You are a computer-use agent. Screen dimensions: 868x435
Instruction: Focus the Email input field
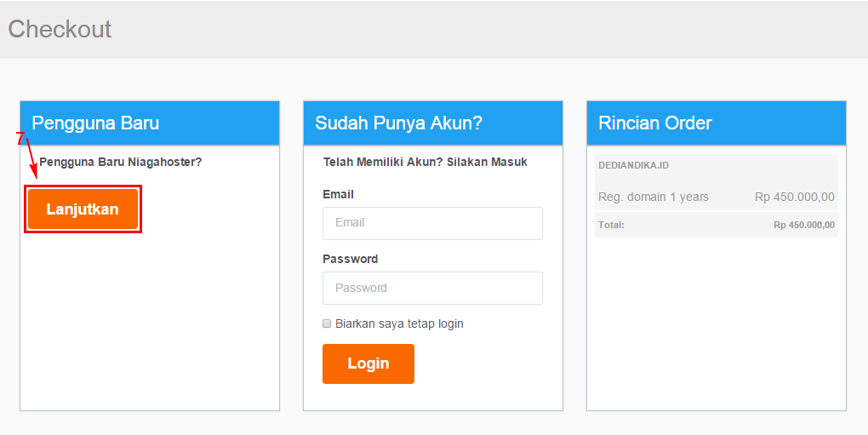(x=432, y=223)
